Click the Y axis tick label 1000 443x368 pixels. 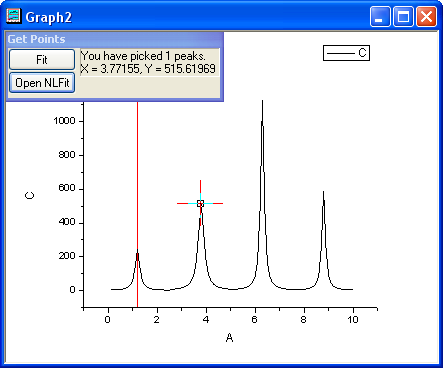(x=64, y=121)
